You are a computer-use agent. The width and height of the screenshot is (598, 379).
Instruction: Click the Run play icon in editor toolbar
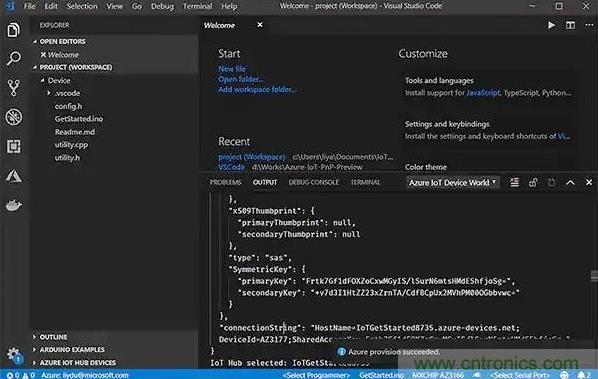(551, 25)
